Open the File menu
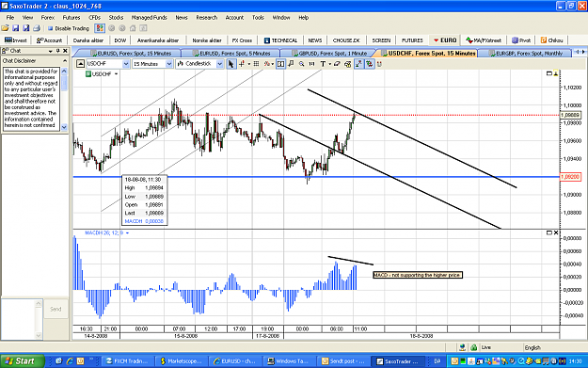Viewport: 588px width, 368px height. [x=10, y=17]
